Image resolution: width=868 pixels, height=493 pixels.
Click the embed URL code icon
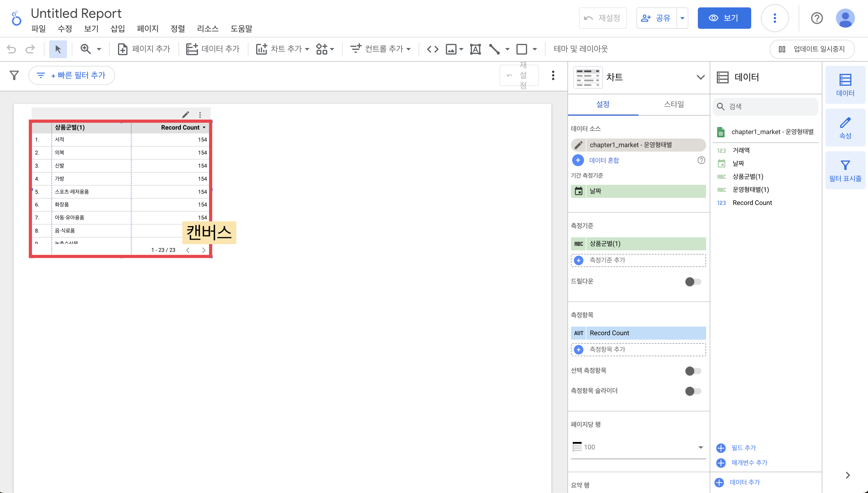point(433,49)
